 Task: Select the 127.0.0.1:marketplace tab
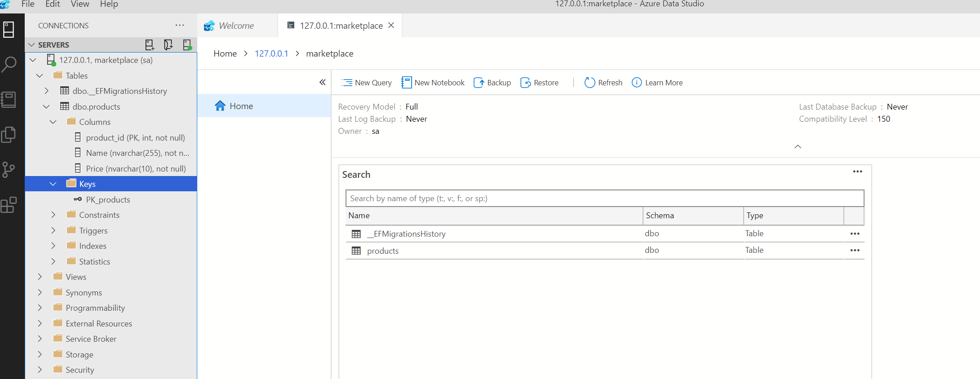341,26
